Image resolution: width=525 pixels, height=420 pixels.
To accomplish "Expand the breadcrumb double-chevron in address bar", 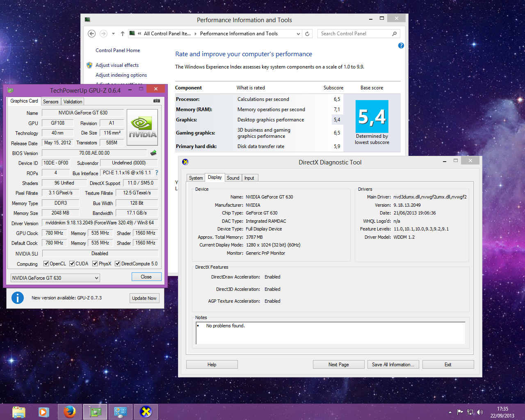I will (139, 34).
